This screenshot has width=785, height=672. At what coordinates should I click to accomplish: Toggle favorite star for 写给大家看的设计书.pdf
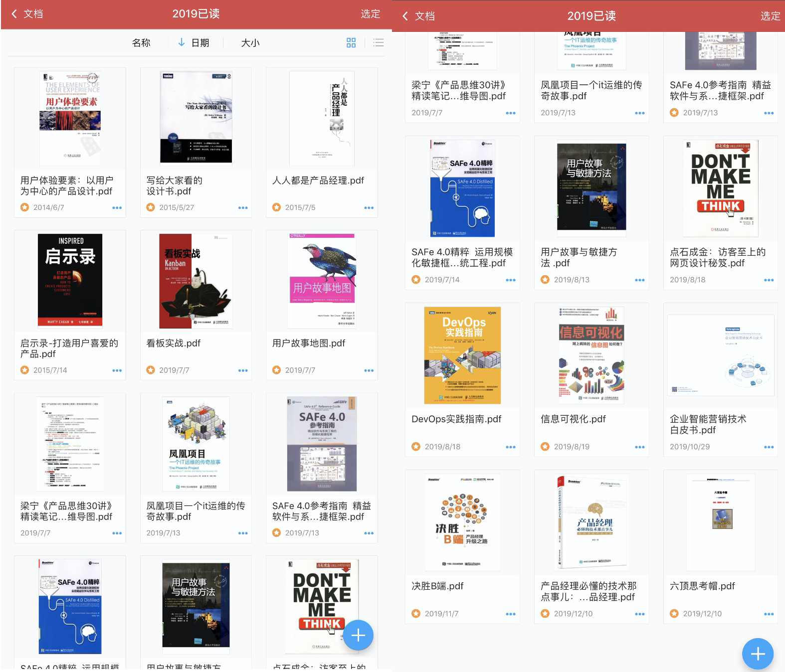coord(151,207)
